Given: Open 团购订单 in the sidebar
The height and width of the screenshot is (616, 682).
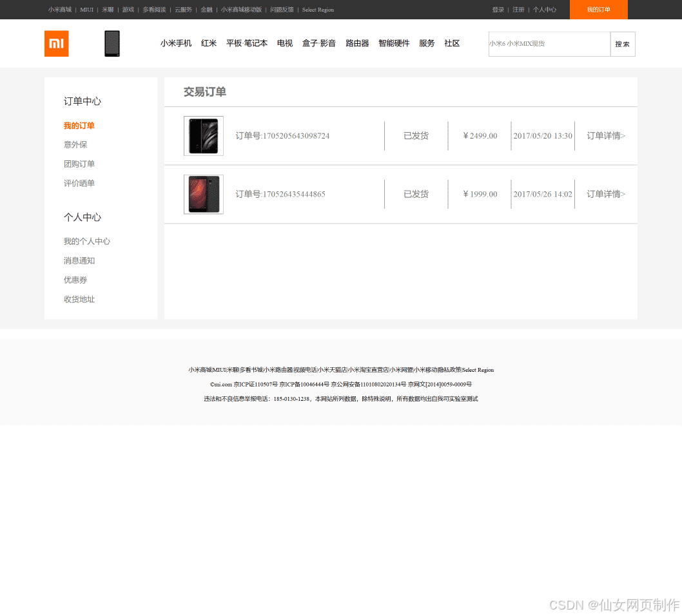Looking at the screenshot, I should pyautogui.click(x=79, y=164).
